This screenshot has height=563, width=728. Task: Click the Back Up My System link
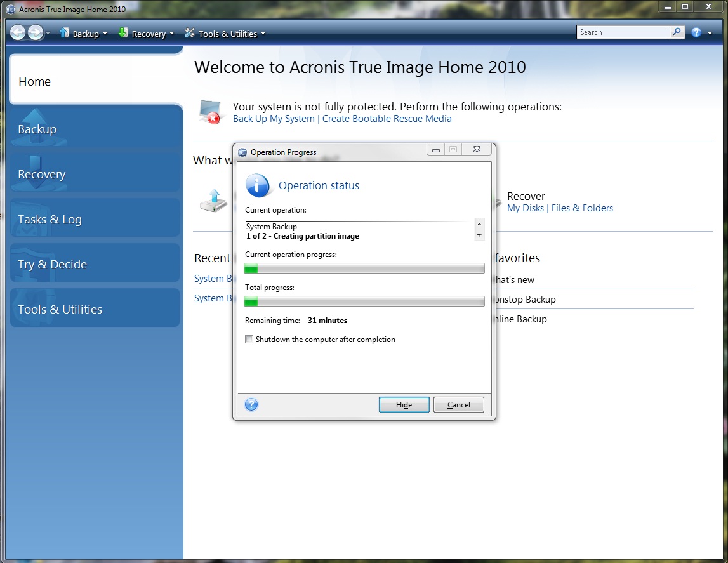click(x=274, y=118)
